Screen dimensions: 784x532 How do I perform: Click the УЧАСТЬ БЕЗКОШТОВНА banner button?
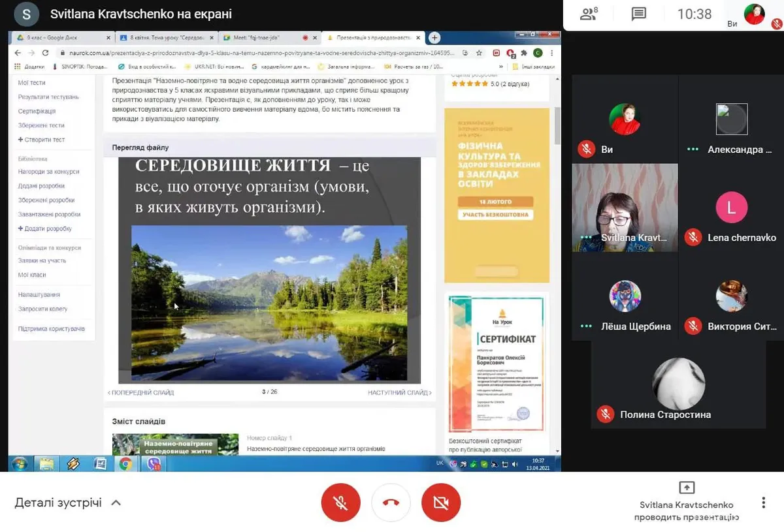point(495,215)
